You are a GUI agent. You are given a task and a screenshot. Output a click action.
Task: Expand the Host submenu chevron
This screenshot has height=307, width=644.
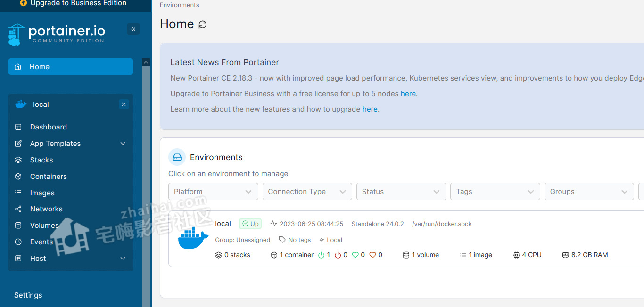pyautogui.click(x=123, y=259)
